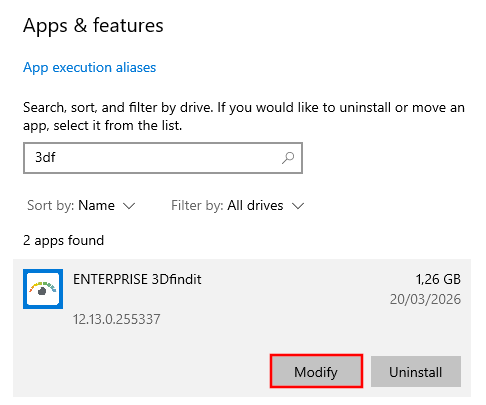Screen dimensions: 486x405
Task: Click empty area left of Modify button
Action: pyautogui.click(x=142, y=371)
